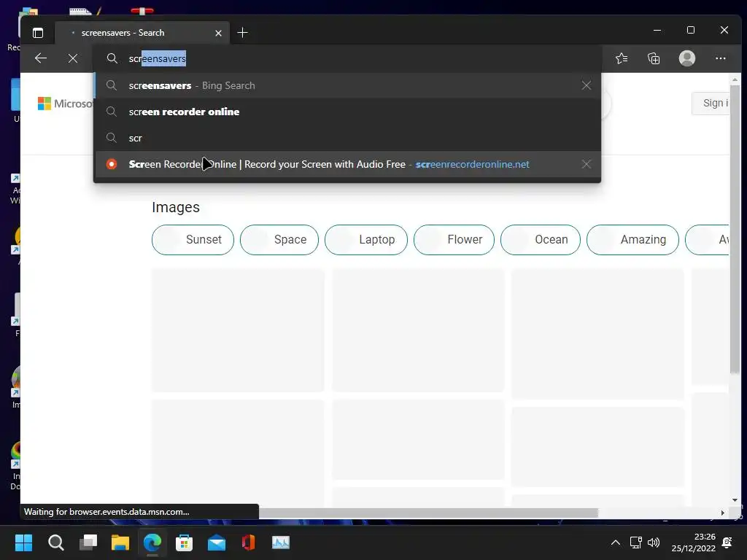
Task: Open Office app from taskbar
Action: click(248, 542)
